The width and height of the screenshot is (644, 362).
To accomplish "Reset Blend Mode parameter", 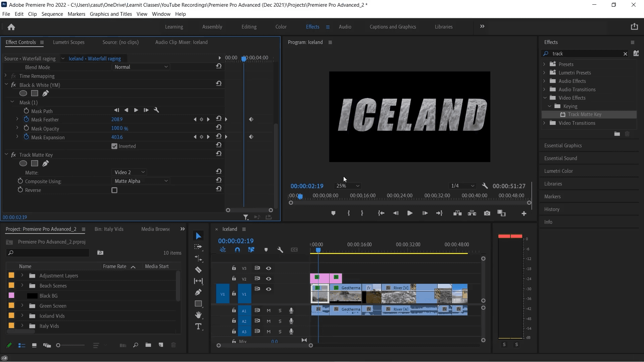I will 219,66.
